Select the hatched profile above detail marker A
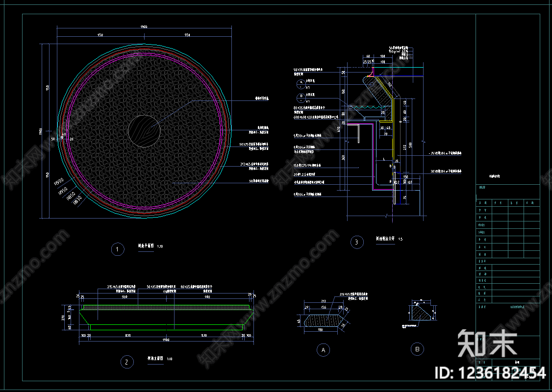The height and width of the screenshot is (392, 552). coord(324,321)
